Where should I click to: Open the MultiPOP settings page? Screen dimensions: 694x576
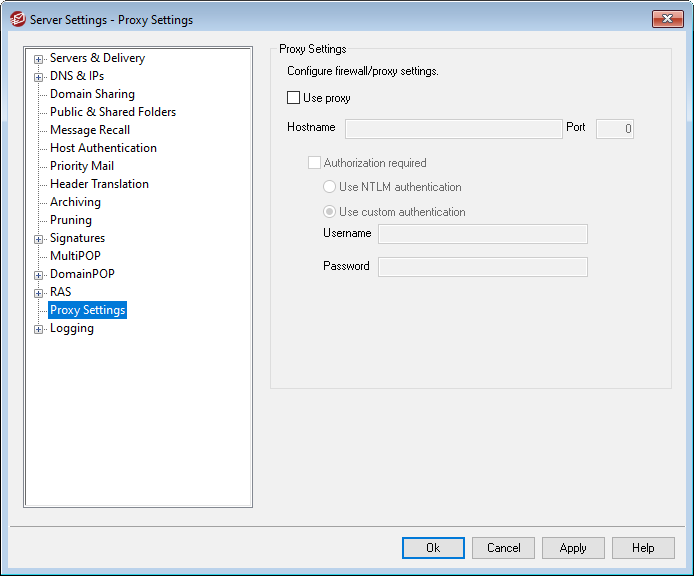click(75, 256)
